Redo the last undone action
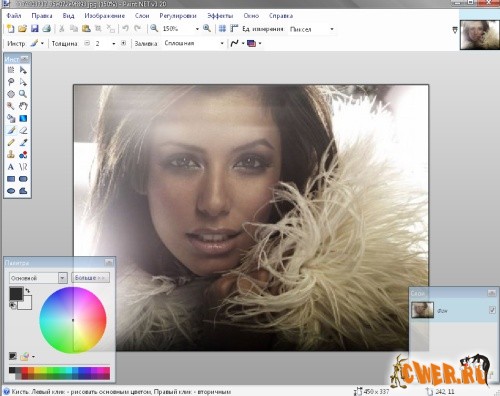Screen dimensions: 500x396 coord(137,29)
